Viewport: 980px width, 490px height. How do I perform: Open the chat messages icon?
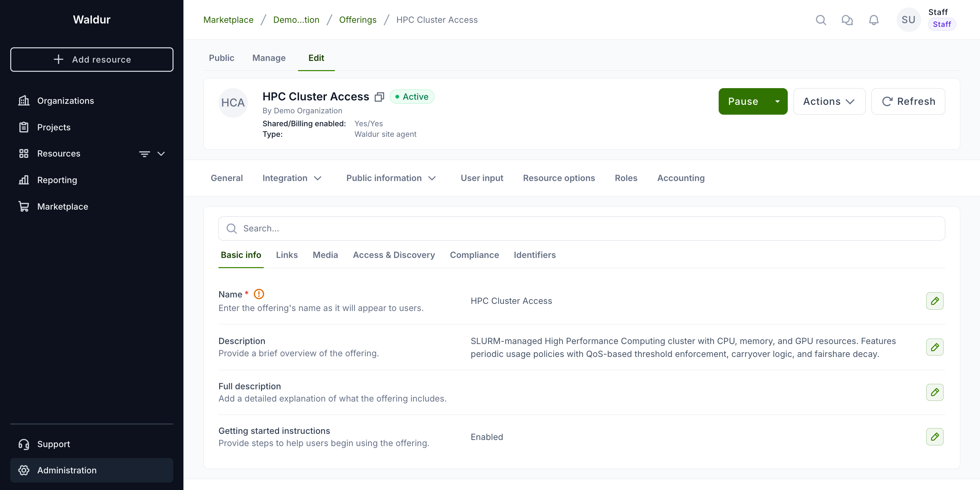tap(847, 20)
